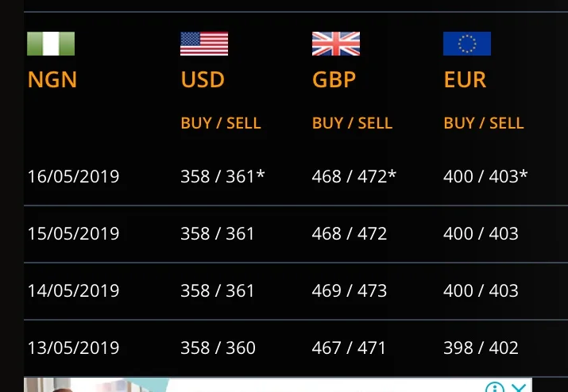Select the NGN currency heading

(x=52, y=80)
